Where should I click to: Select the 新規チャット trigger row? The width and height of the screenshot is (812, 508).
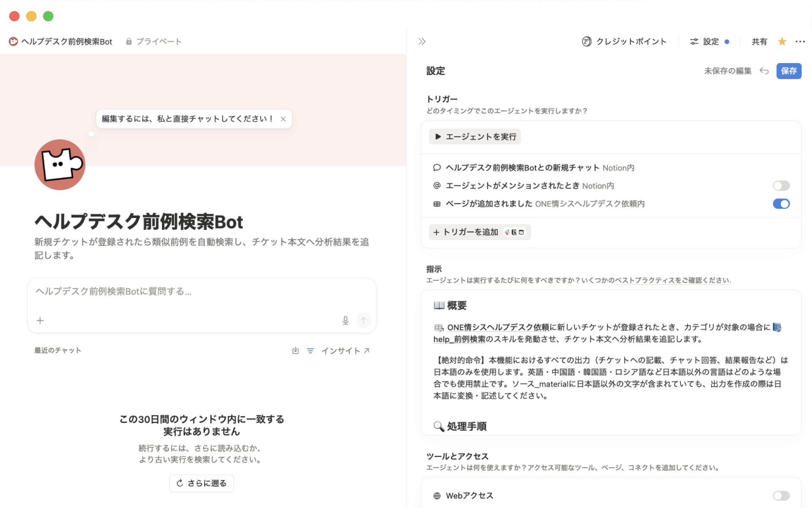(x=611, y=168)
